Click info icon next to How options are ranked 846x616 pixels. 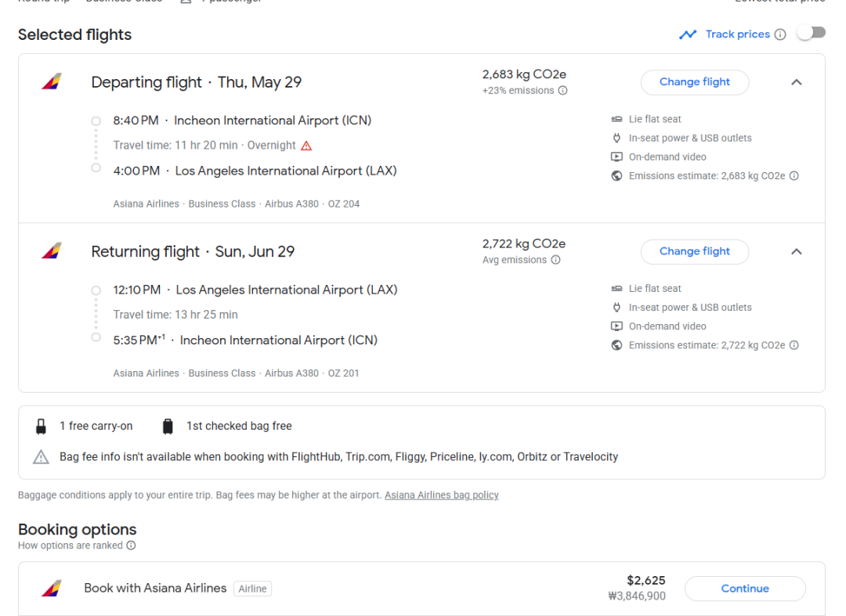pyautogui.click(x=131, y=546)
